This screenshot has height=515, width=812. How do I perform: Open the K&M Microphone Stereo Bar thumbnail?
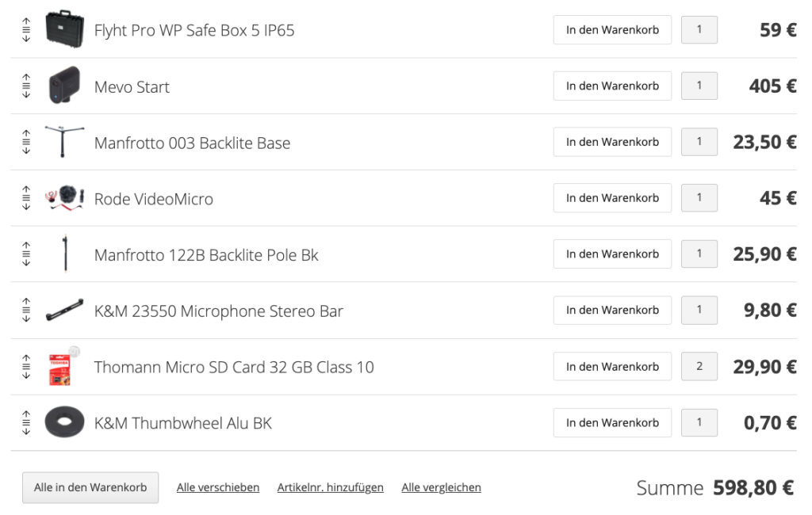click(x=64, y=310)
